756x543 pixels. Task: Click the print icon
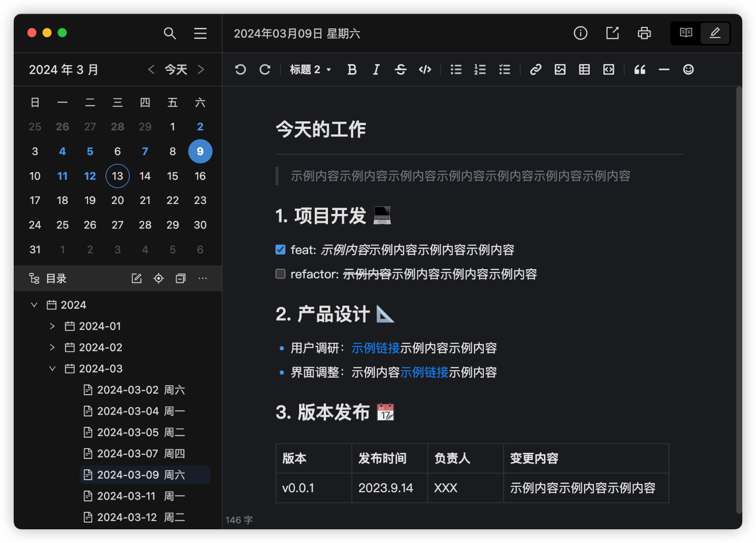644,33
